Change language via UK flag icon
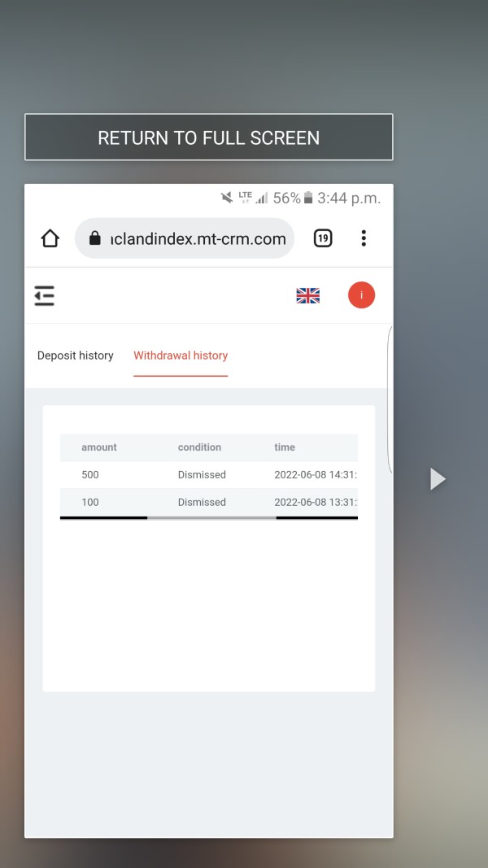The height and width of the screenshot is (868, 488). [x=307, y=295]
